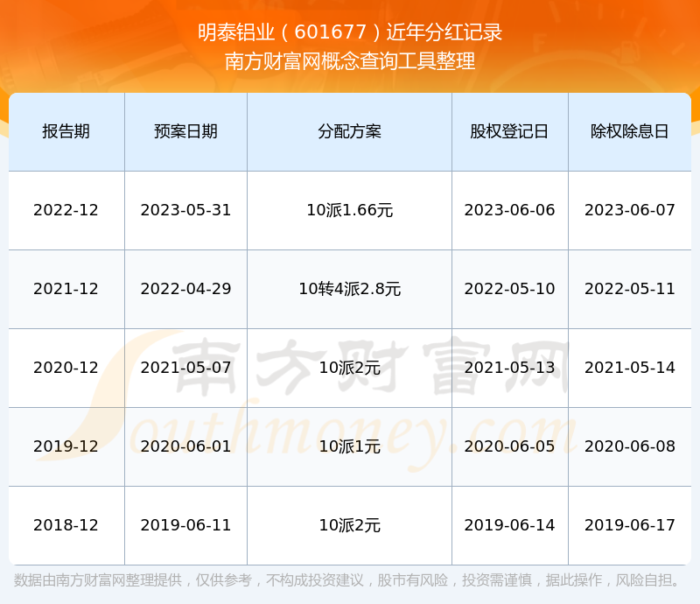Select the 分配方案 column header
This screenshot has height=604, width=700.
click(349, 131)
